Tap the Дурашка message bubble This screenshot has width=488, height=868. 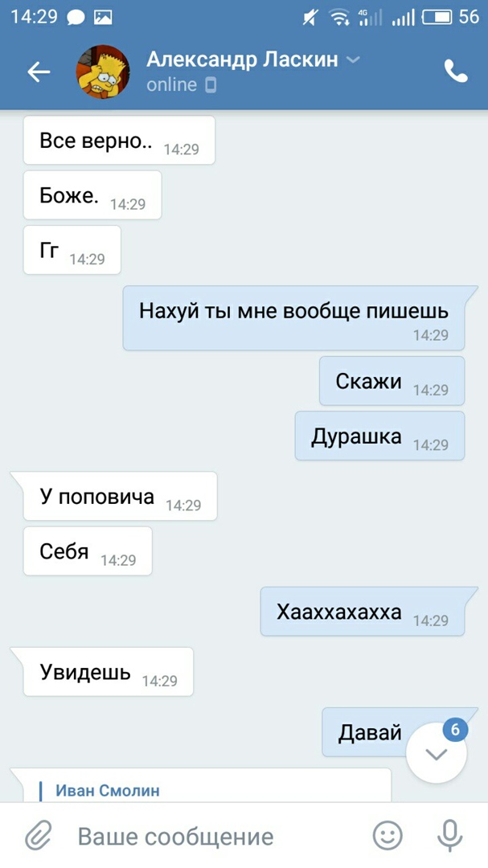pos(380,436)
